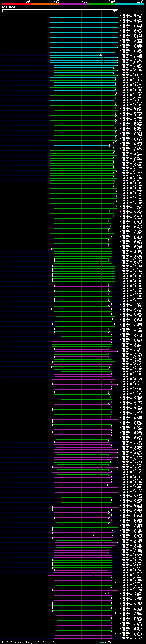Viewport: 146px width, 644px height.
Task: Click hit label UniRef100_A4RYP2
Action: [131, 65]
